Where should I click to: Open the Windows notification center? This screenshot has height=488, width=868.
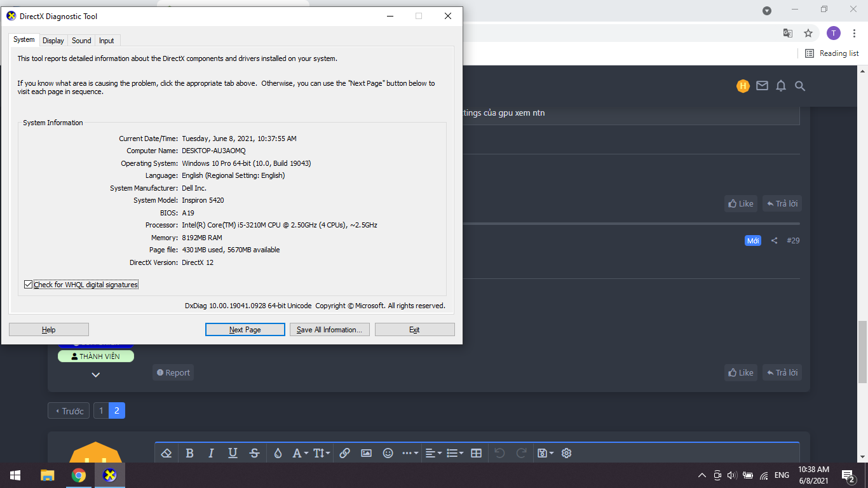(848, 475)
